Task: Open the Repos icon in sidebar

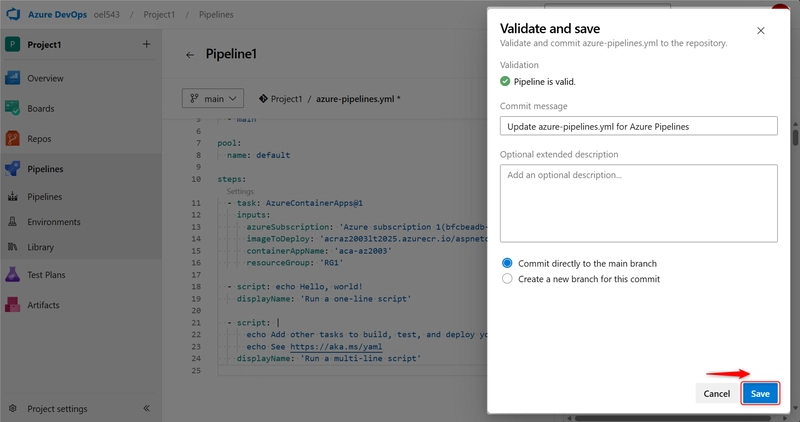Action: point(14,139)
